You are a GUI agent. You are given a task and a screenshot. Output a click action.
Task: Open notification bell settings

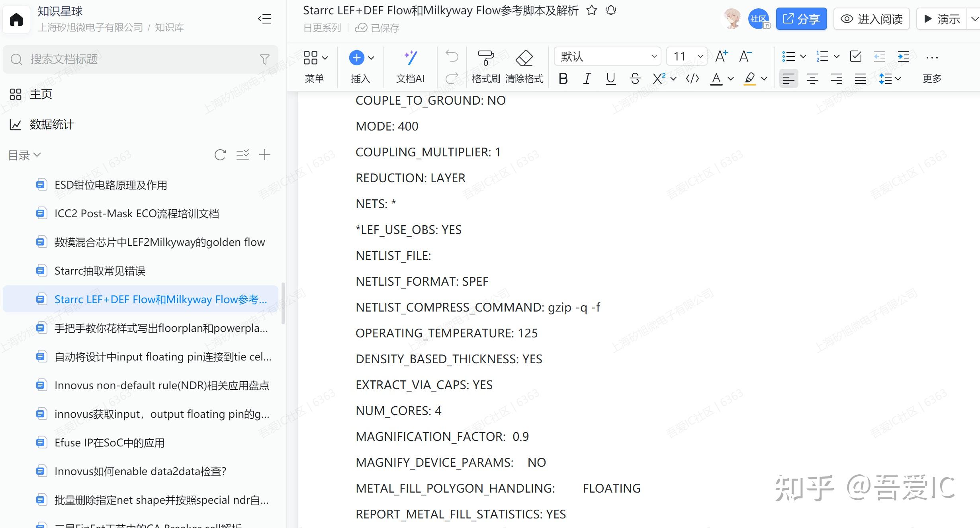point(612,10)
